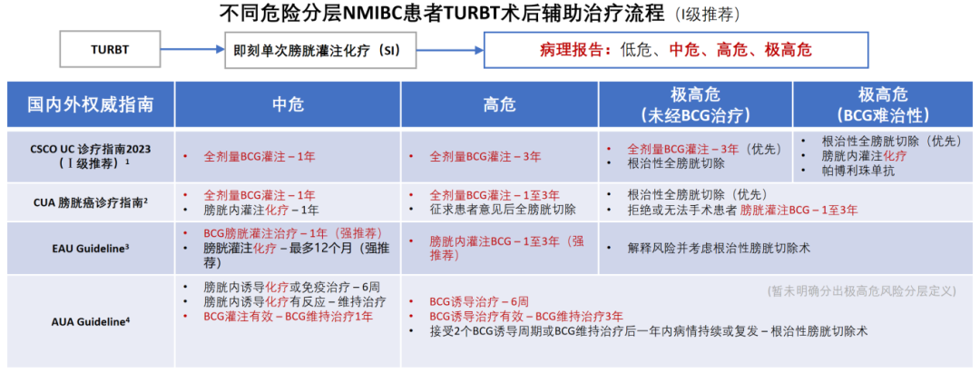Click BCG膀胱灌注治疗 – 1年（强推荐）

click(292, 233)
